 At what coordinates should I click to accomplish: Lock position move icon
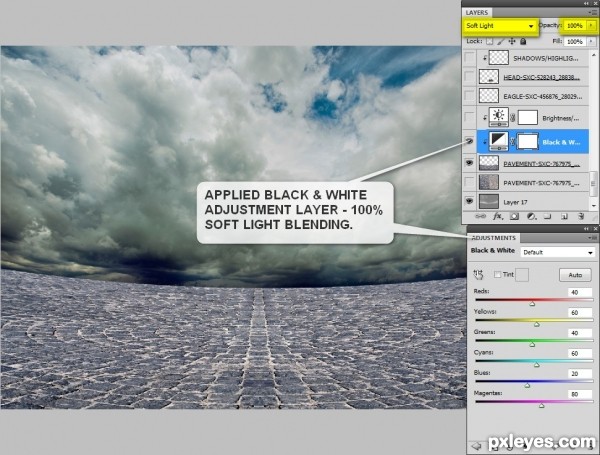tap(512, 41)
